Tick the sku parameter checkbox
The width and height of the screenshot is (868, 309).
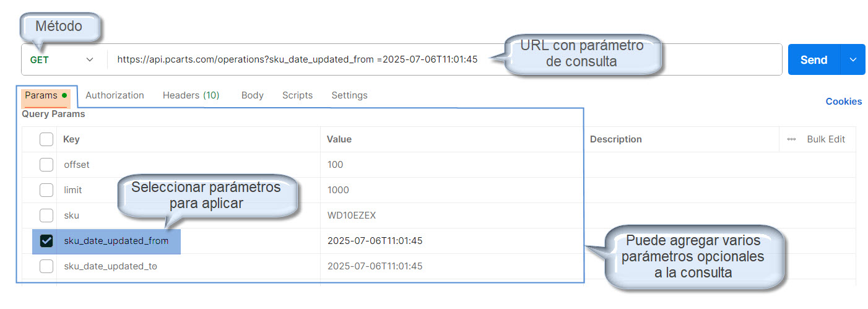click(x=46, y=215)
